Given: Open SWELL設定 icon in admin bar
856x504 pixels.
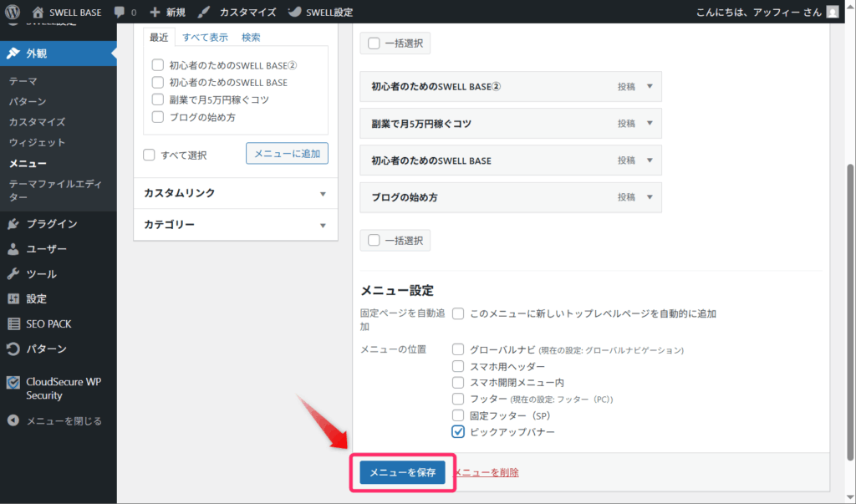Looking at the screenshot, I should pos(295,12).
